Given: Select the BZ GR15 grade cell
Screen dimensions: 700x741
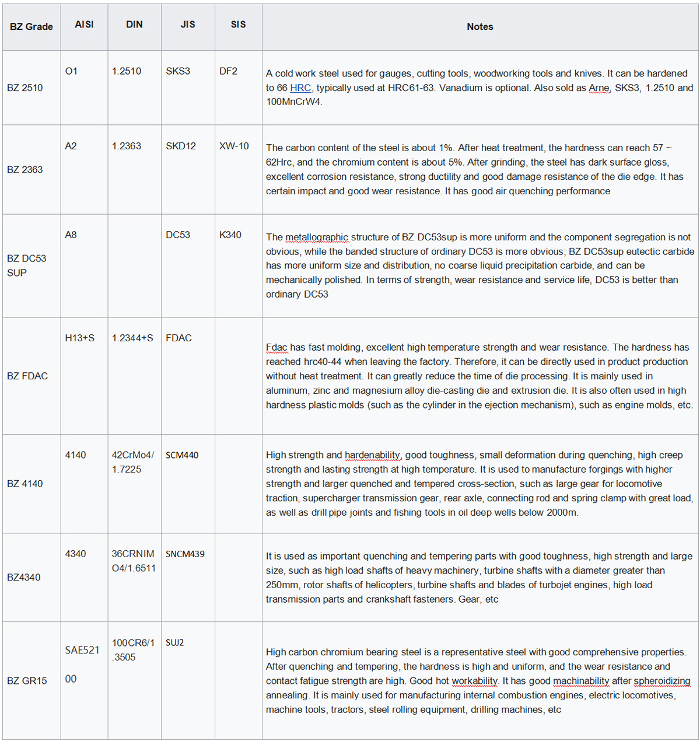Looking at the screenshot, I should coord(27,681).
